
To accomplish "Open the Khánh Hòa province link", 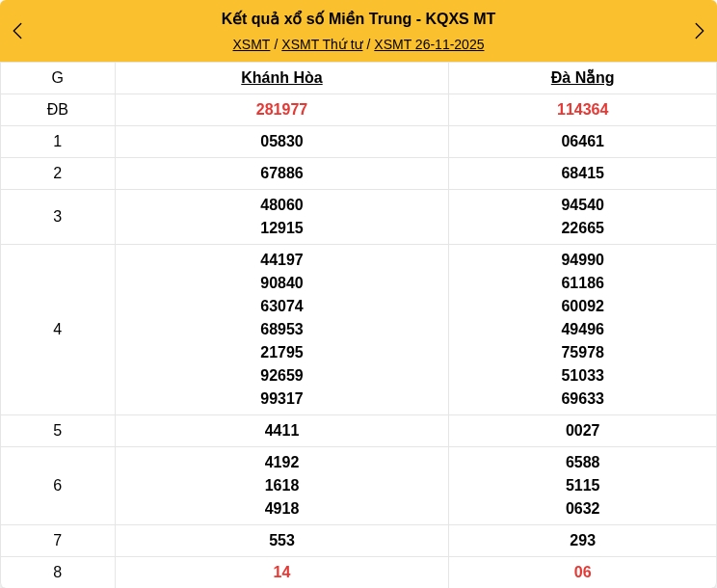I will [x=281, y=78].
